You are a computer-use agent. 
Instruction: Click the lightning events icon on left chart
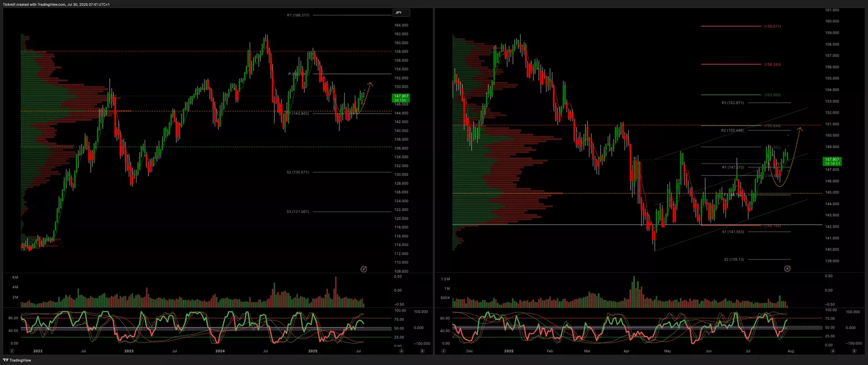pyautogui.click(x=364, y=269)
